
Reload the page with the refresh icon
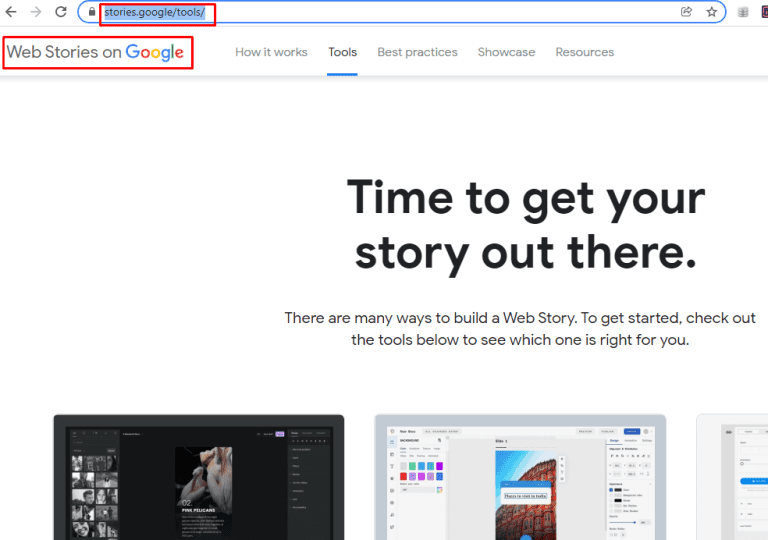click(x=61, y=12)
